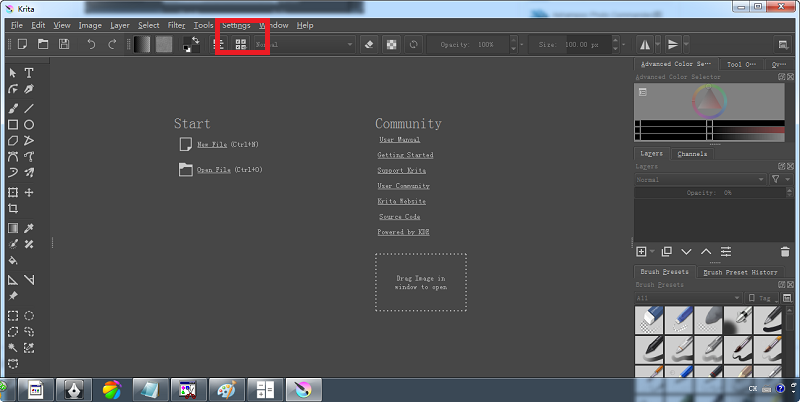Select the Move tool

coord(29,192)
